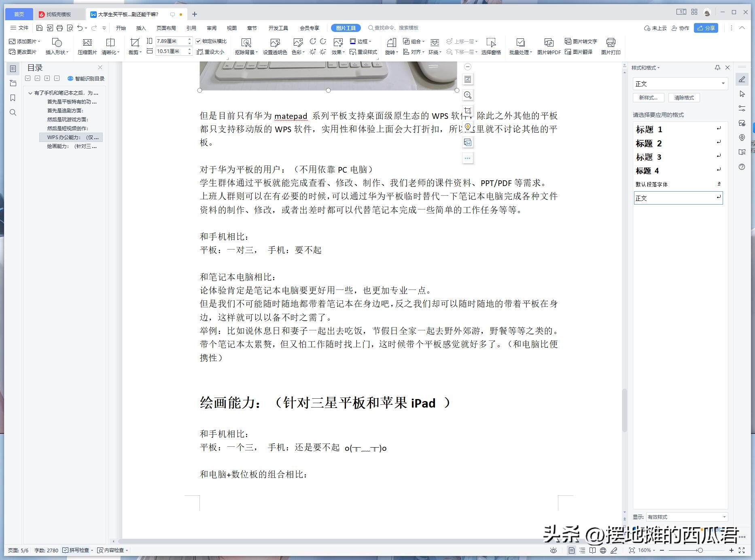Screen dimensions: 755x560
Task: Click Picture Translate (图片翻译)
Action: click(x=579, y=52)
